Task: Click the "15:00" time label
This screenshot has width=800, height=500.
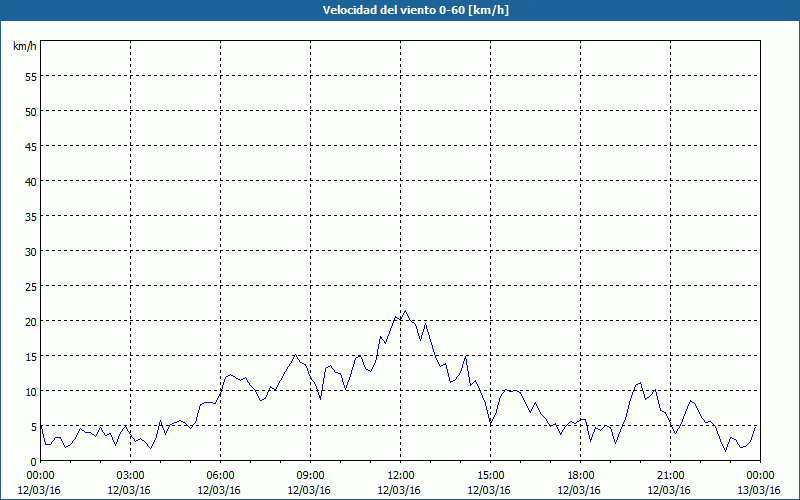Action: (490, 476)
